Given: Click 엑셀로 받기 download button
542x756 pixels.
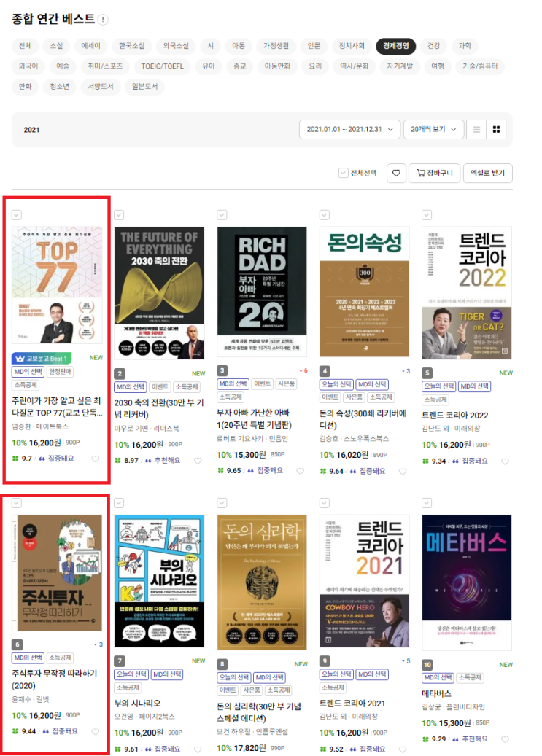Looking at the screenshot, I should pos(487,173).
